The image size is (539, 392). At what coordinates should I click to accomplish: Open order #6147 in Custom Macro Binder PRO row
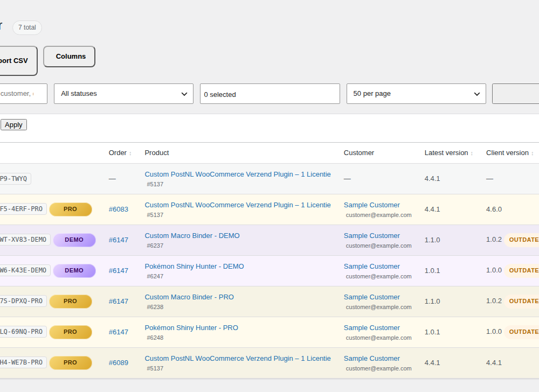pos(119,302)
